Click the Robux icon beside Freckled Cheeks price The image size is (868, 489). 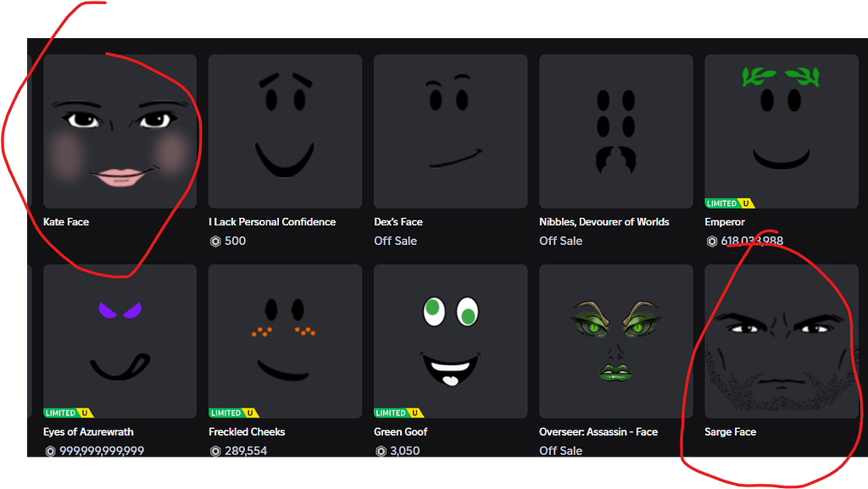[x=214, y=451]
